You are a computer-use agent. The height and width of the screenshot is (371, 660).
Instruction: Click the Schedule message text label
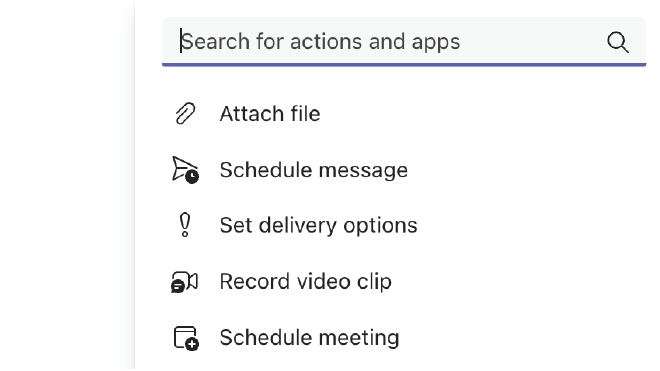tap(314, 170)
